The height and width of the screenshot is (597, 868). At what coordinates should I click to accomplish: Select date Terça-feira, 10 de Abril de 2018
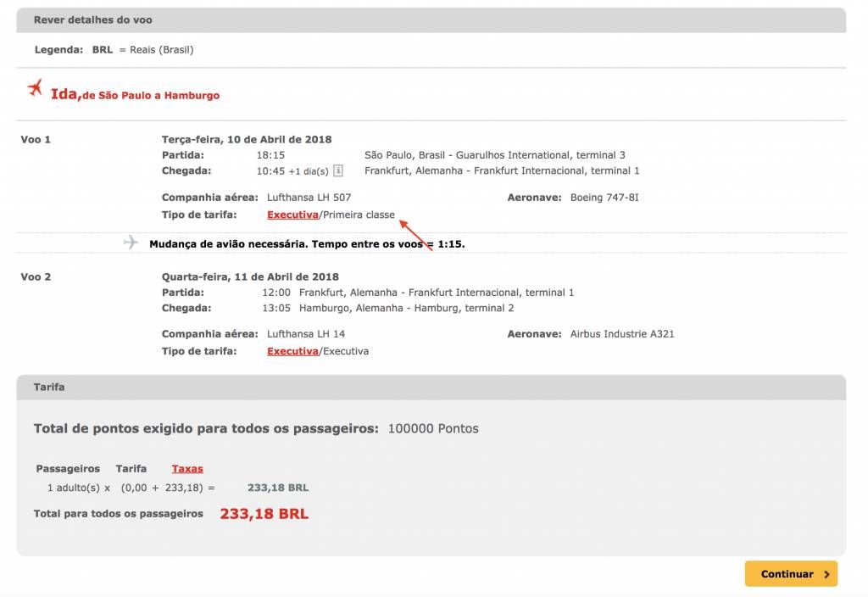[247, 140]
